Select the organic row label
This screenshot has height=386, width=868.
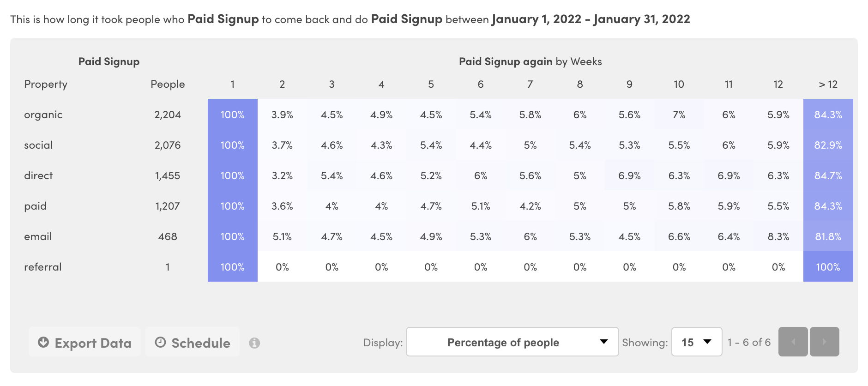pyautogui.click(x=43, y=115)
